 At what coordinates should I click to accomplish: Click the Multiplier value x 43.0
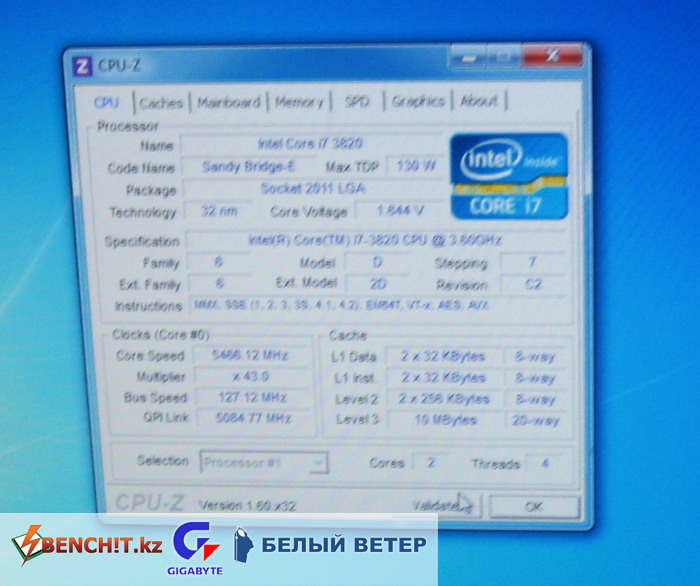point(251,376)
